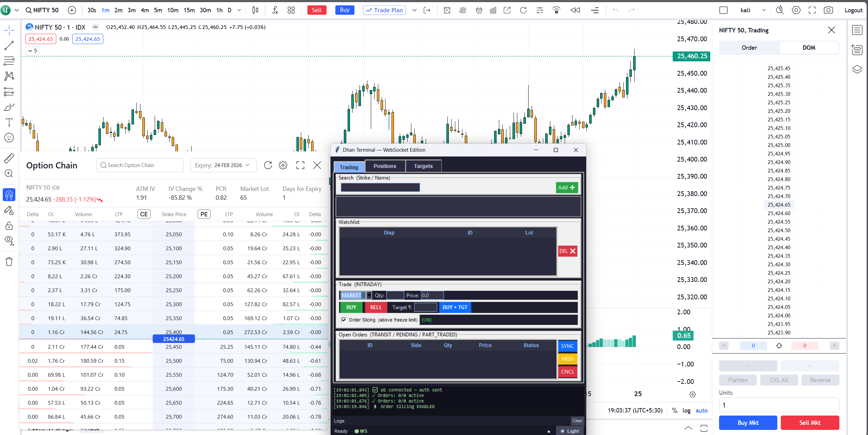Screen dimensions: 868x435
Task: Toggle the PE column selector
Action: (204, 214)
